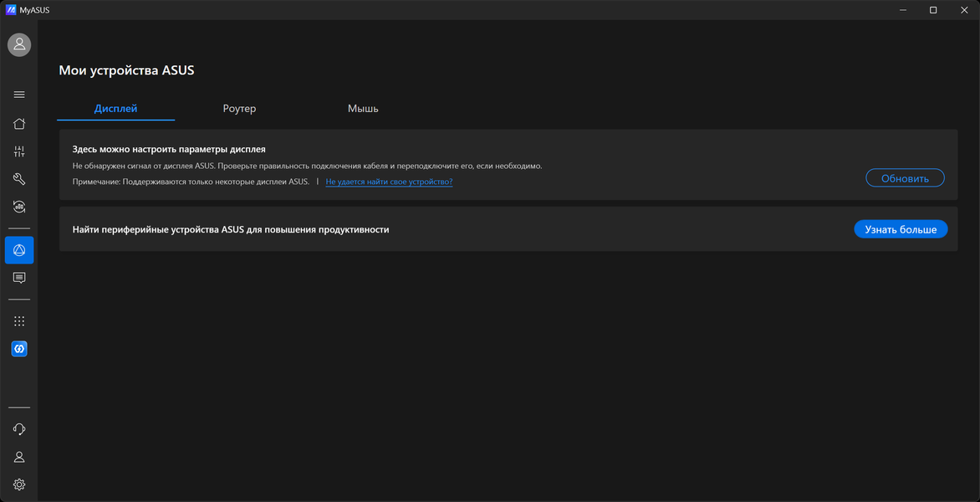This screenshot has height=502, width=980.
Task: Open the wrench system diagnosis icon
Action: click(19, 179)
